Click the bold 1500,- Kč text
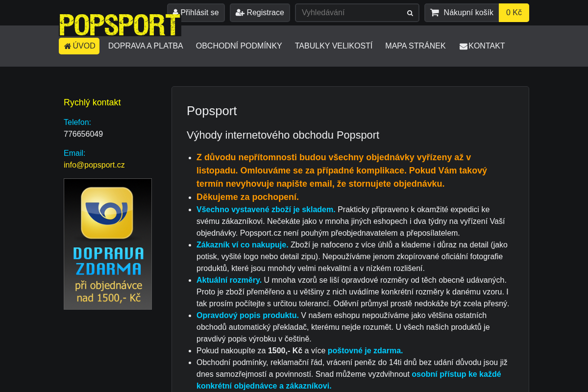 285,351
